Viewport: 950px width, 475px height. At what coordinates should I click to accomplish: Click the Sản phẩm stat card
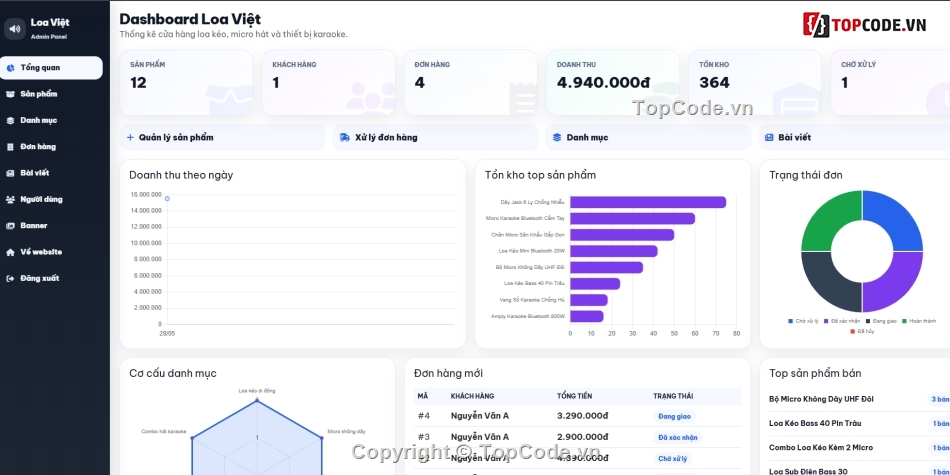186,82
